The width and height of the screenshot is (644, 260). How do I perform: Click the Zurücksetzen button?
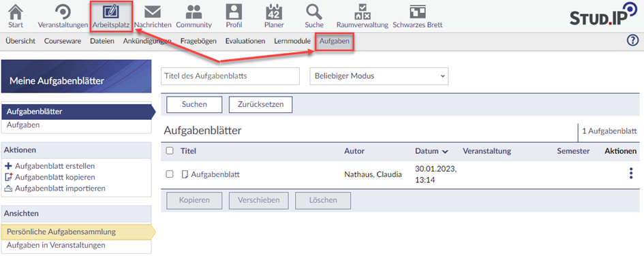pyautogui.click(x=260, y=105)
